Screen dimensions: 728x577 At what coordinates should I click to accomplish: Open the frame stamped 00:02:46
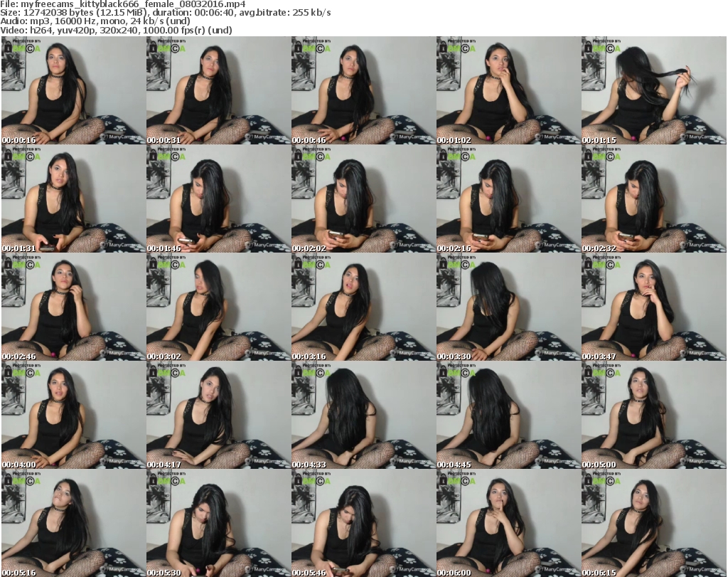(x=73, y=307)
